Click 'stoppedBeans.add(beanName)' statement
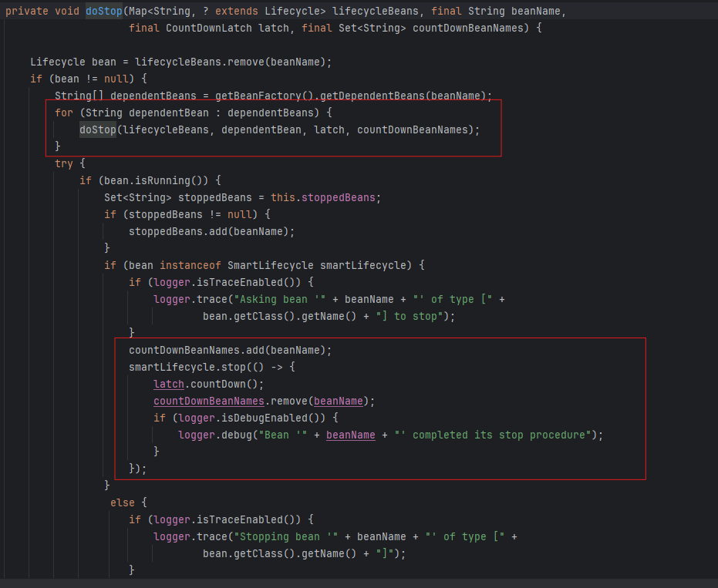The width and height of the screenshot is (718, 588). (211, 231)
